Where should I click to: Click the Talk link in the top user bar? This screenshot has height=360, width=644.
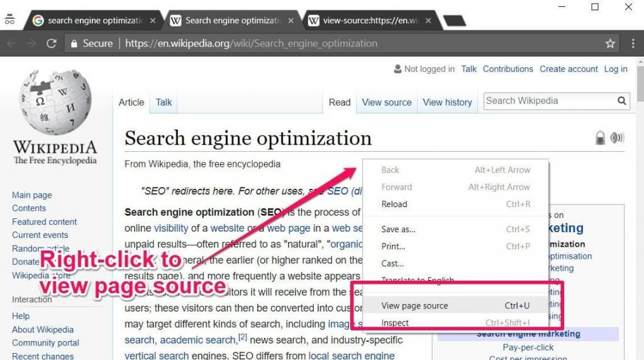[x=468, y=69]
